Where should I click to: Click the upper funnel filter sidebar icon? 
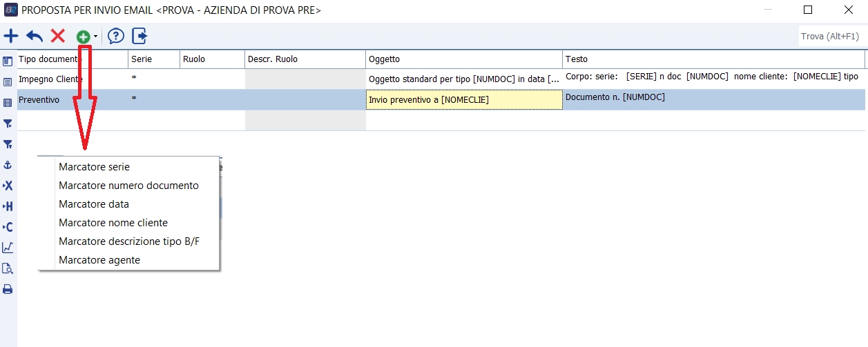pos(8,123)
